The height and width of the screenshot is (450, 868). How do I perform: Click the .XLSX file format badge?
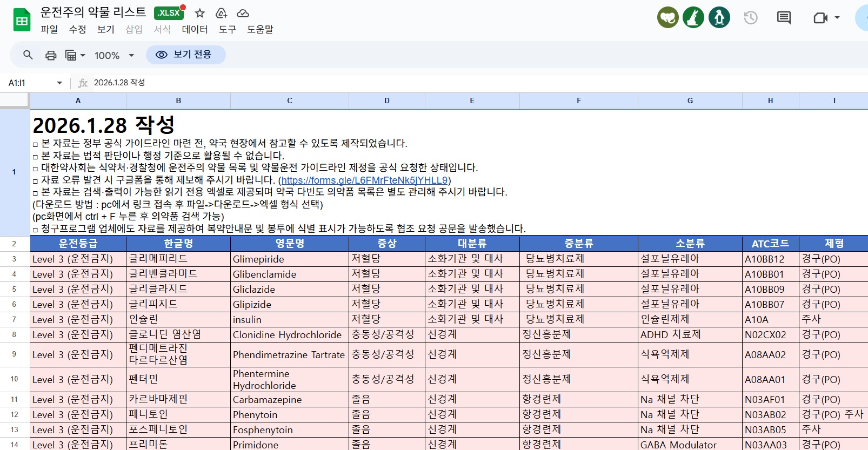coord(169,13)
